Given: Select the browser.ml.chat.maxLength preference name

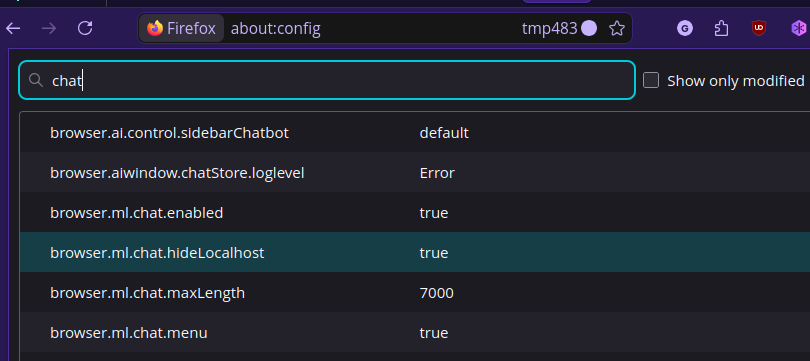Looking at the screenshot, I should coord(148,293).
